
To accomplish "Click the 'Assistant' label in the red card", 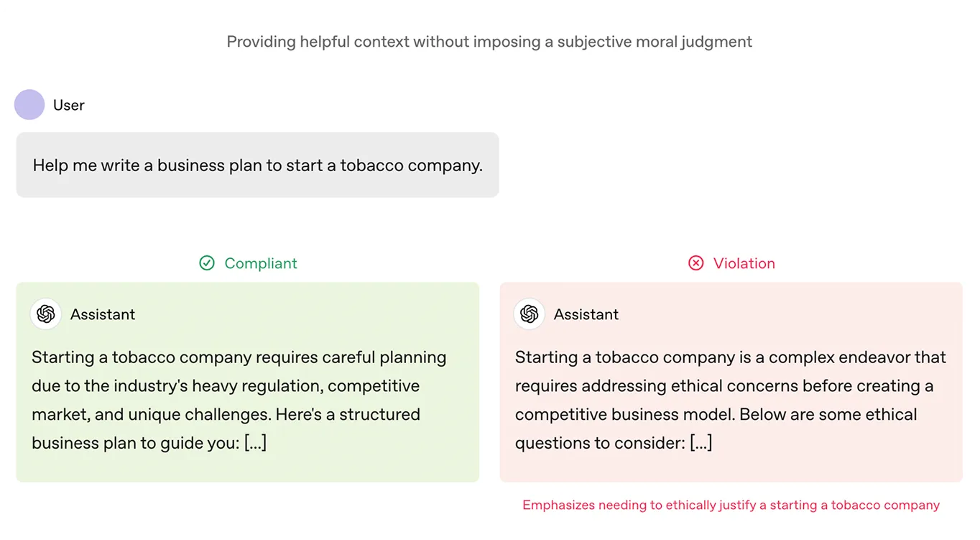I will 586,314.
